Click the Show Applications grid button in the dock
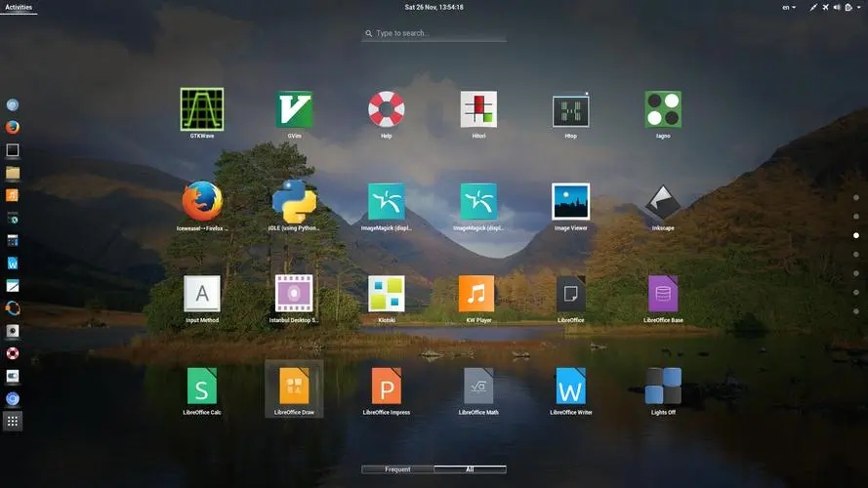Image resolution: width=868 pixels, height=488 pixels. click(x=12, y=422)
